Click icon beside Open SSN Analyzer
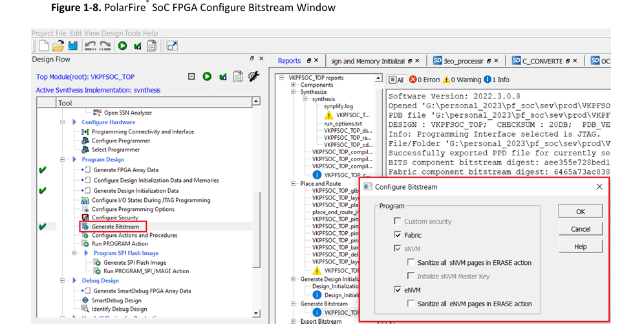644x336 pixels. tap(97, 112)
